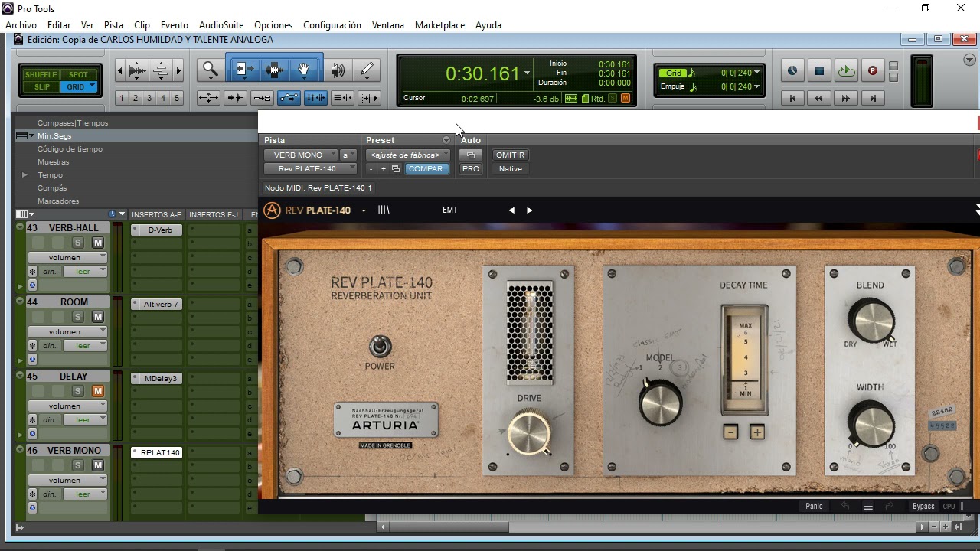
Task: Click the Arturia Panic button
Action: 814,507
